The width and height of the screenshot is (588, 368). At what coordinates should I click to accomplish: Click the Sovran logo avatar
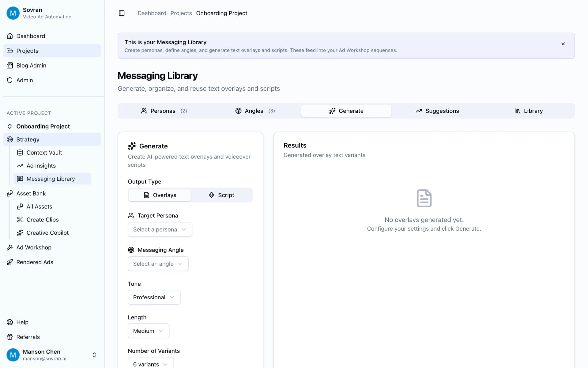point(13,13)
